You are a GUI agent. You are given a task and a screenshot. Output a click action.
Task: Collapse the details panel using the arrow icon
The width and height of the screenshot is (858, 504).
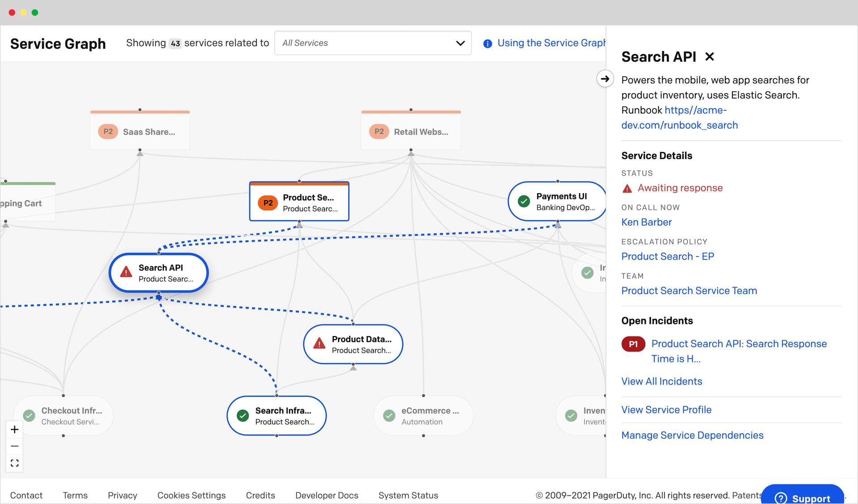[x=605, y=79]
